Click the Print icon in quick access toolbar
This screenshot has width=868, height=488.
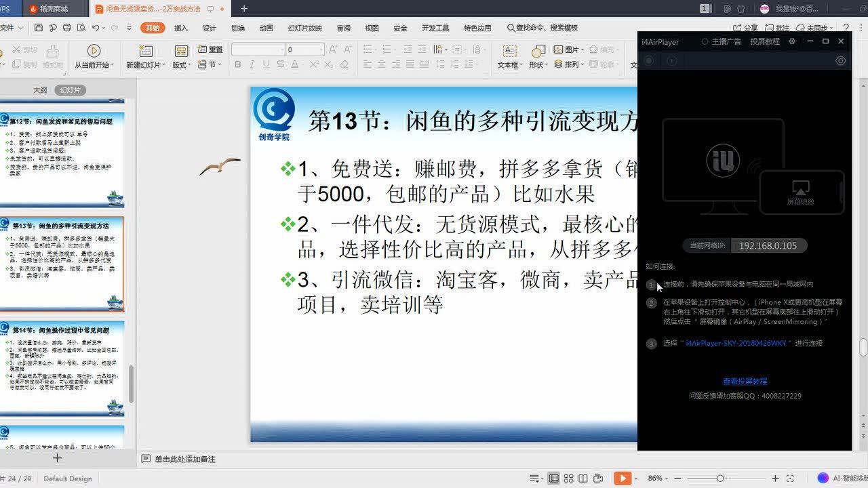coord(66,28)
